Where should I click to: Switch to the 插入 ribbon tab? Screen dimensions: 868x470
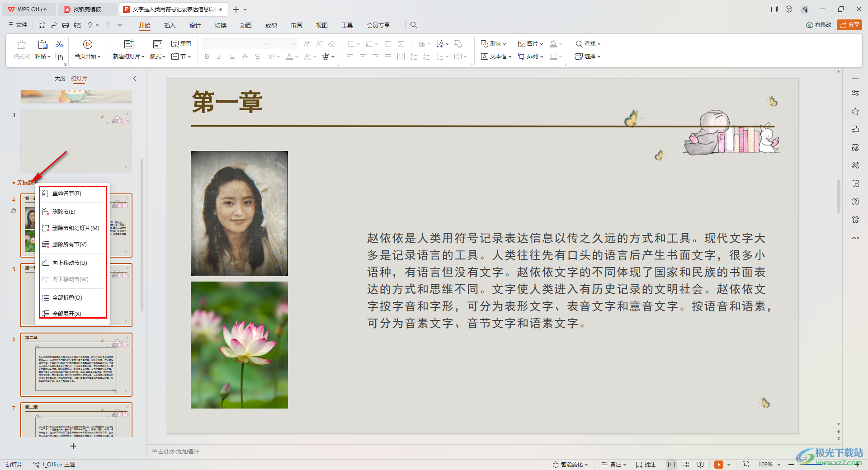pyautogui.click(x=170, y=25)
